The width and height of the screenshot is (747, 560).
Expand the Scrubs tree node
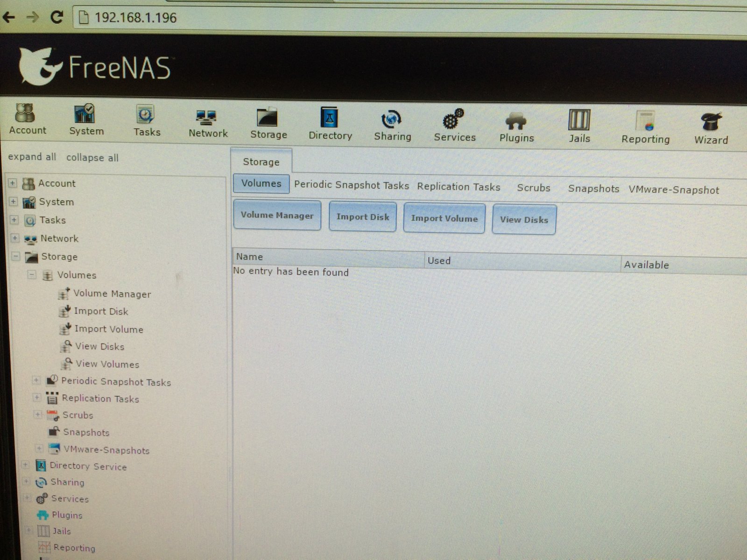pos(37,414)
